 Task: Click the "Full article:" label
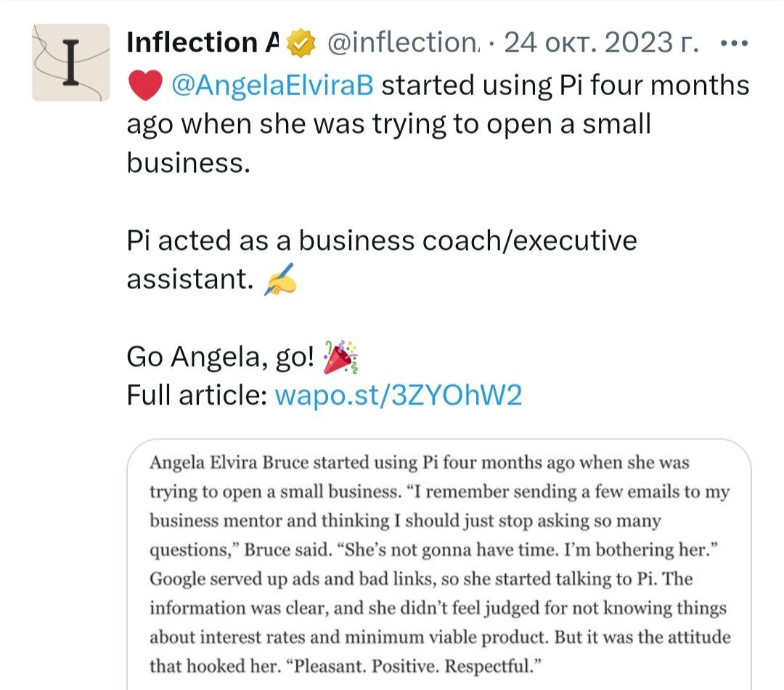pyautogui.click(x=197, y=395)
